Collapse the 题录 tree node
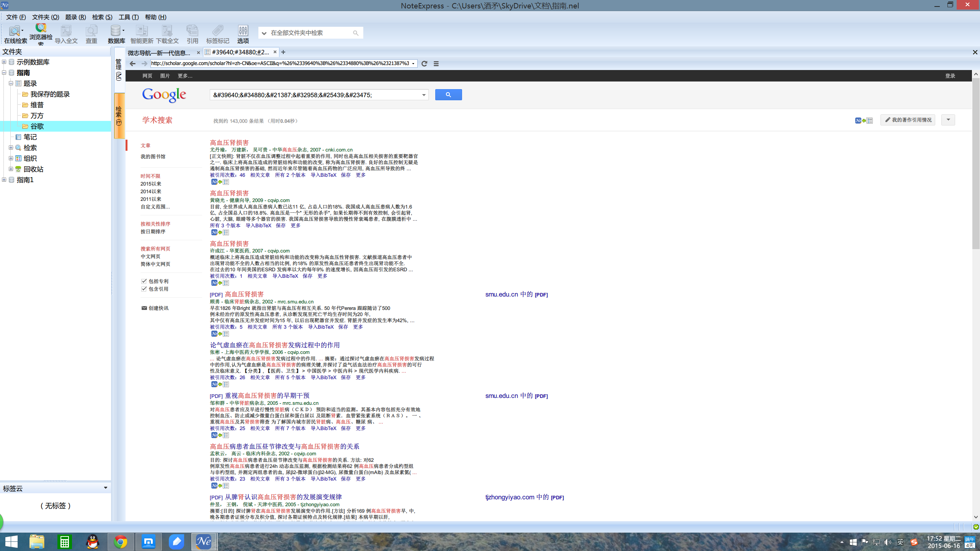Screen dimensions: 980x551 tap(11, 83)
